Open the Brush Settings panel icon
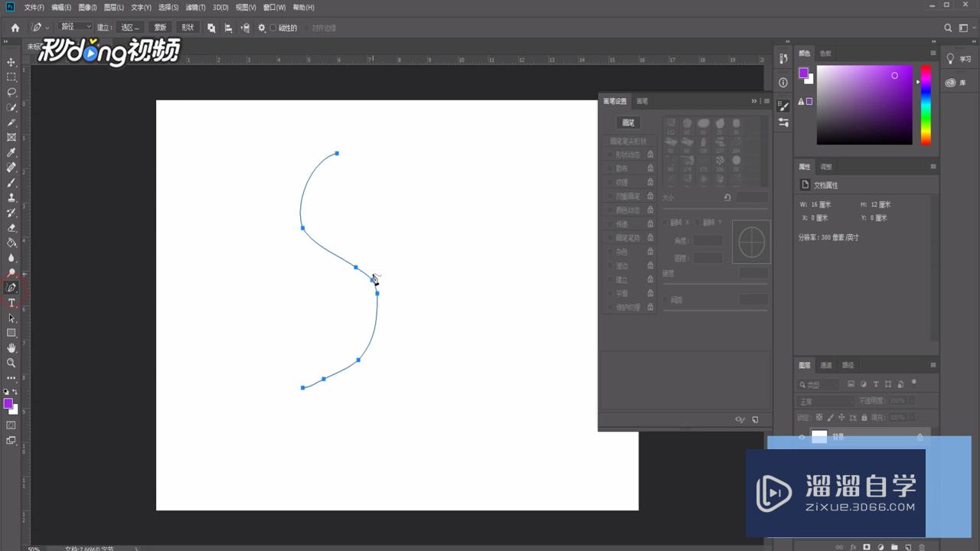The width and height of the screenshot is (980, 551). [783, 106]
